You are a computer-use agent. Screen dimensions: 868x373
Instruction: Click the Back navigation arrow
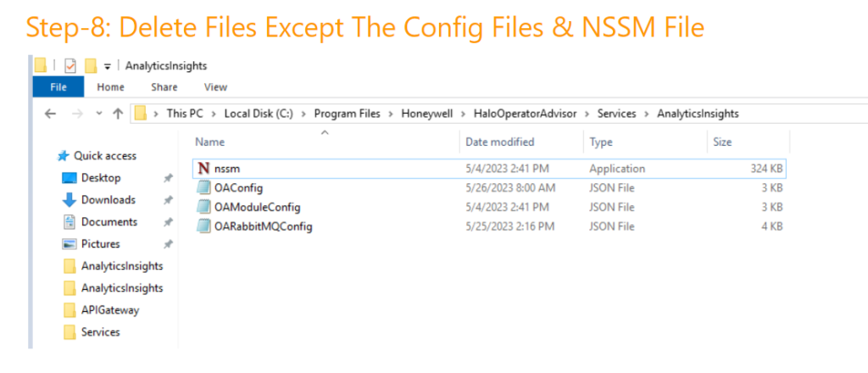(50, 114)
